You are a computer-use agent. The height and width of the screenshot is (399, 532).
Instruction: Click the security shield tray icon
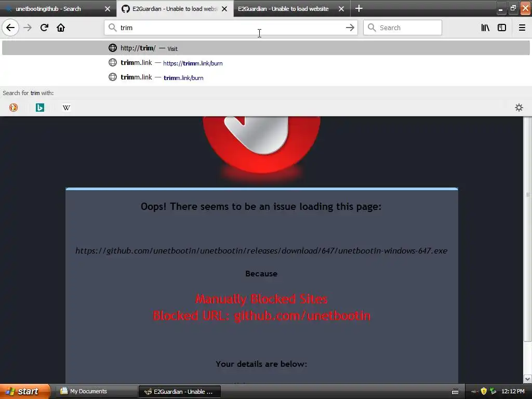tap(484, 391)
